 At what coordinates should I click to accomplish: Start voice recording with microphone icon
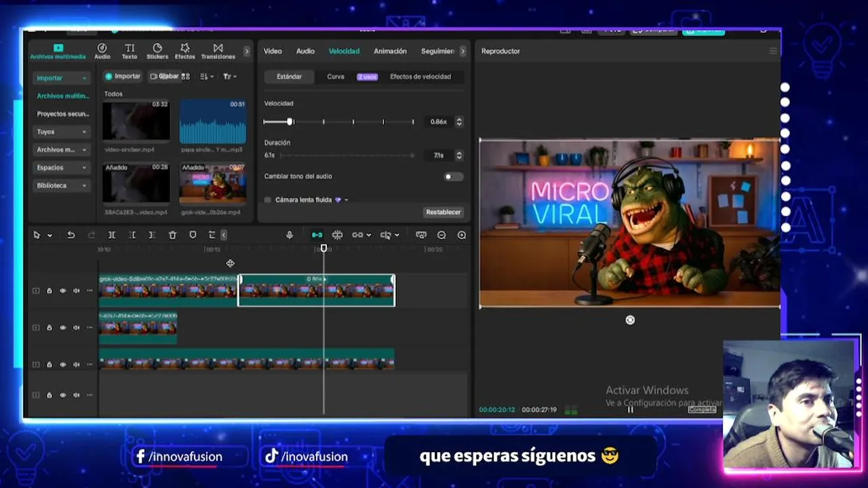click(290, 235)
